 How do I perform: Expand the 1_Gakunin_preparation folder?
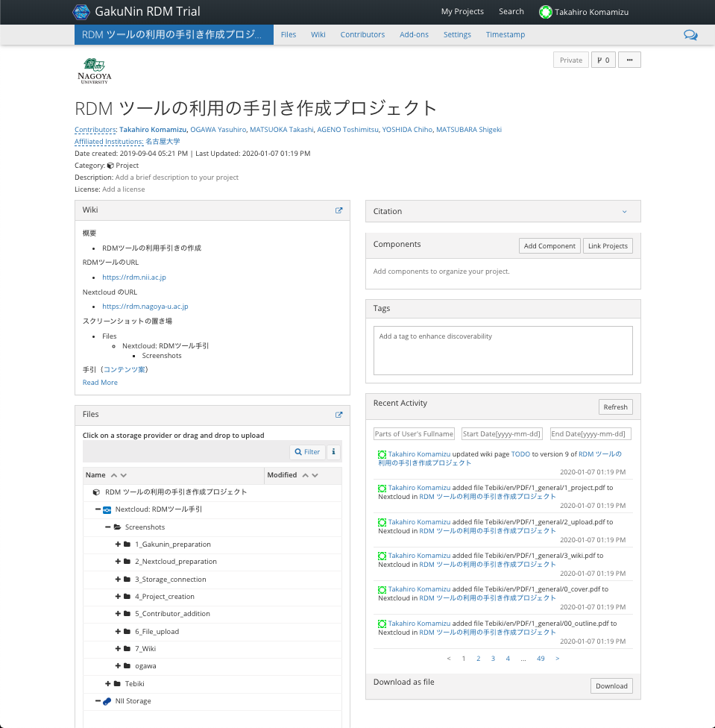tap(118, 545)
